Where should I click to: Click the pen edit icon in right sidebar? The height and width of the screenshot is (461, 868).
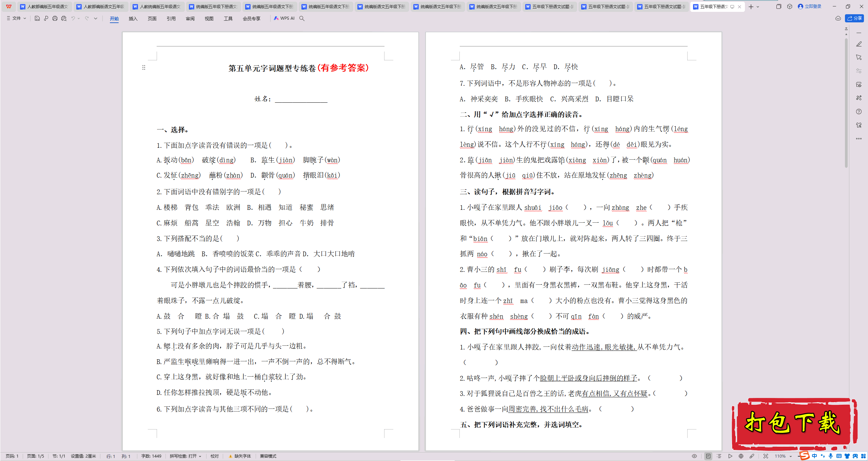859,44
